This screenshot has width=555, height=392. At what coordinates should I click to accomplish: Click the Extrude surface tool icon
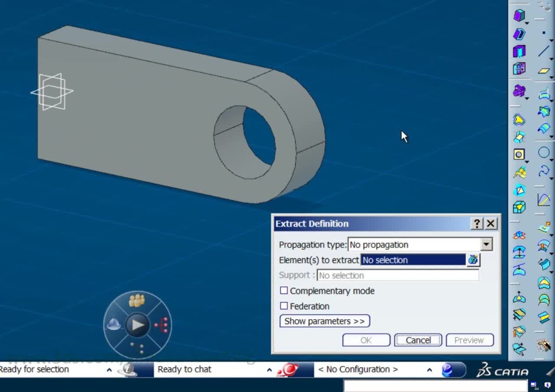pyautogui.click(x=544, y=227)
